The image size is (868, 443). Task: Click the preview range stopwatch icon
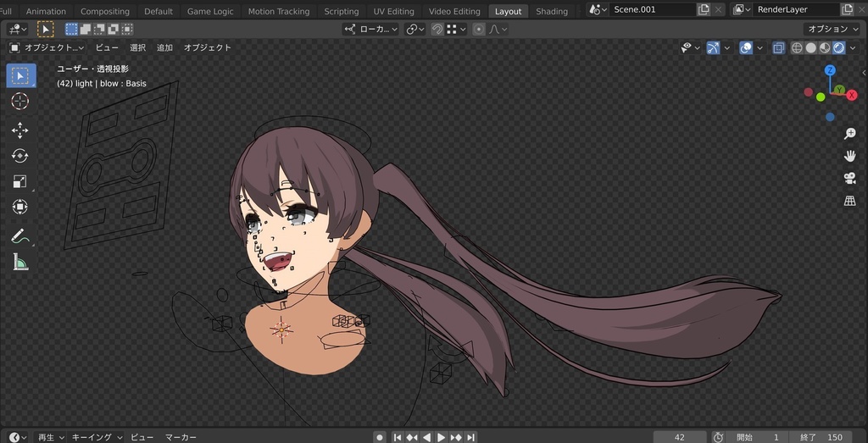pos(718,437)
